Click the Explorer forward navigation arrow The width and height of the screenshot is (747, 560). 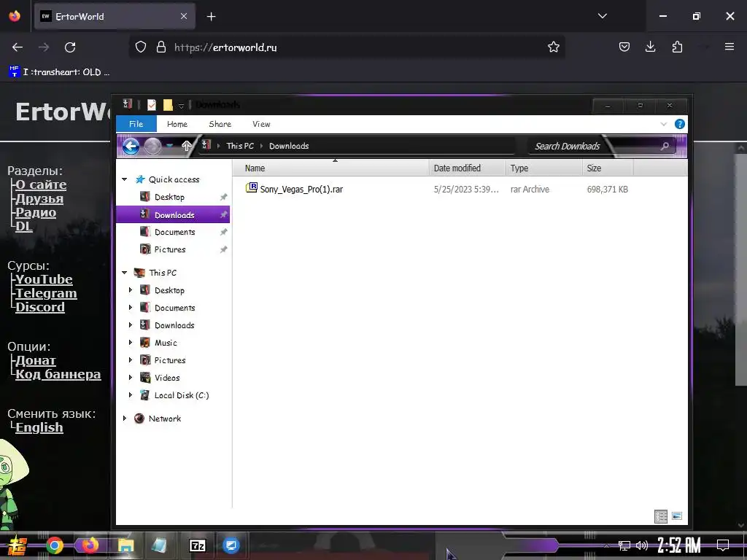pyautogui.click(x=152, y=146)
